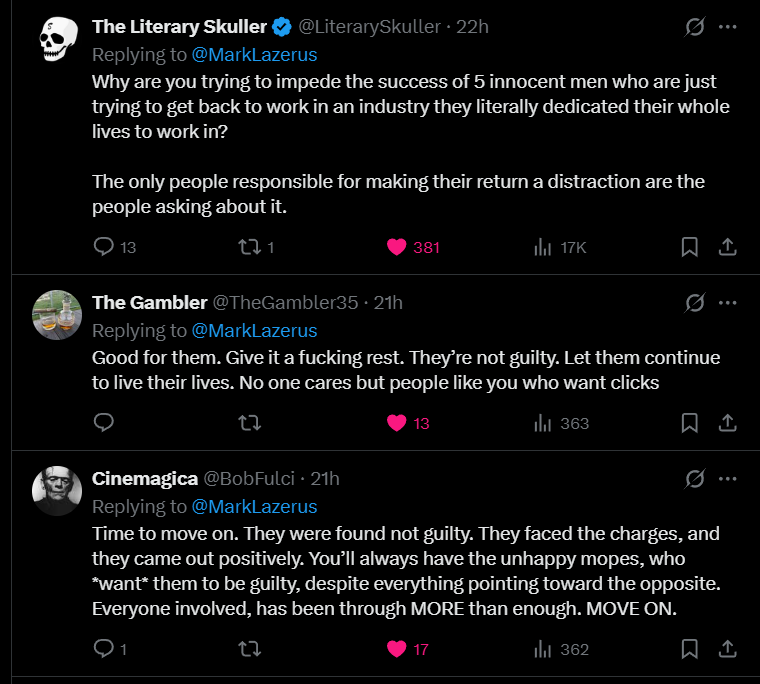Share The Literary Skuller's tweet
This screenshot has width=760, height=684.
(728, 247)
